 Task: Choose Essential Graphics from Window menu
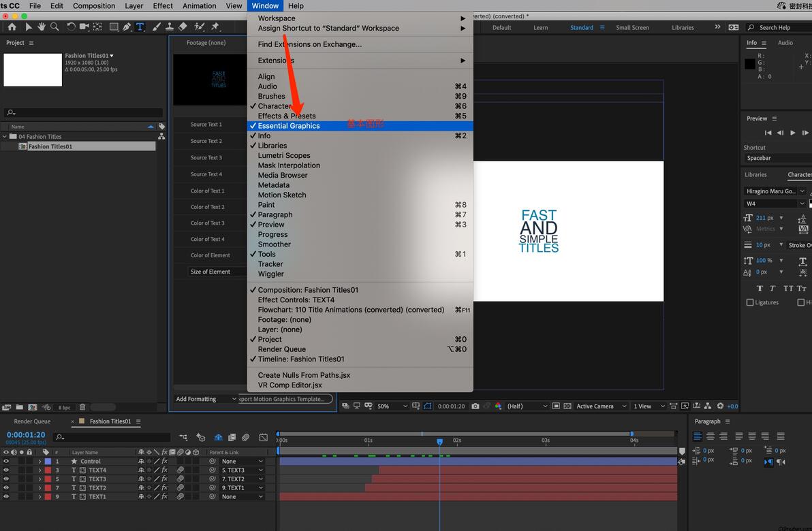coord(289,126)
